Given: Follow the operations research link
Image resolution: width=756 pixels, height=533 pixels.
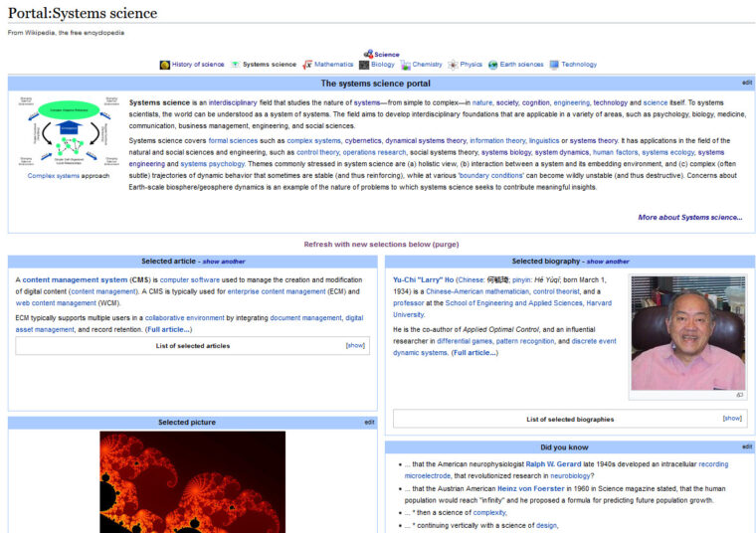Looking at the screenshot, I should [x=375, y=152].
